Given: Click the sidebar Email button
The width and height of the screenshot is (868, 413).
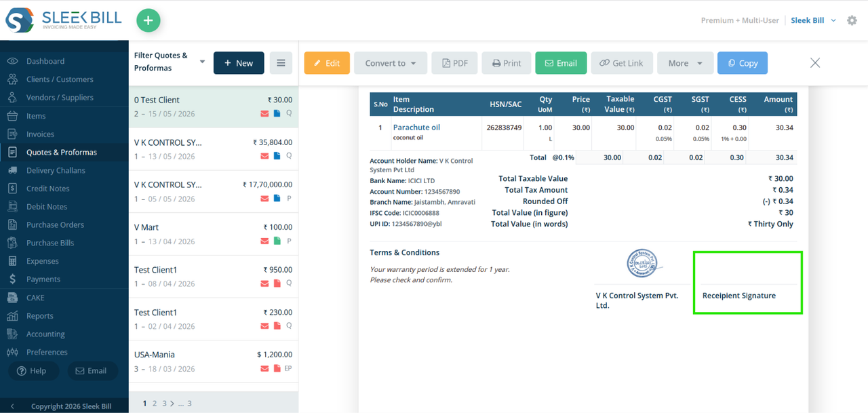Looking at the screenshot, I should tap(92, 371).
